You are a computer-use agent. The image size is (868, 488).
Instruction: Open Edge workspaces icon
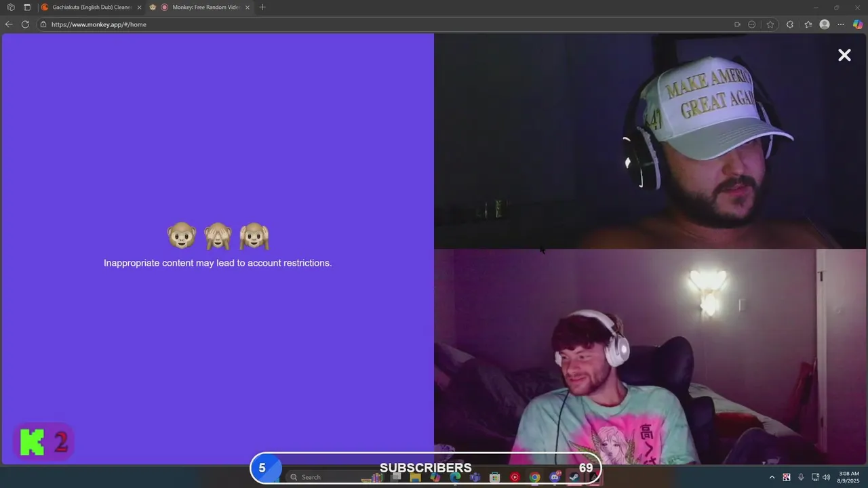[11, 7]
